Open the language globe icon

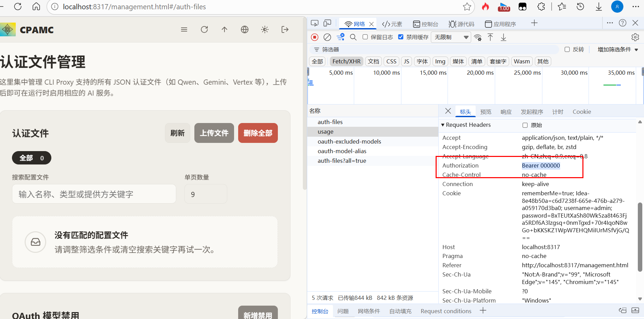245,29
